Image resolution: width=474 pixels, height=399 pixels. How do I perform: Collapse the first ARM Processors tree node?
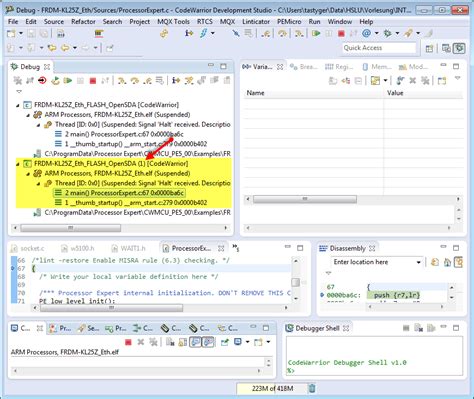[x=28, y=115]
